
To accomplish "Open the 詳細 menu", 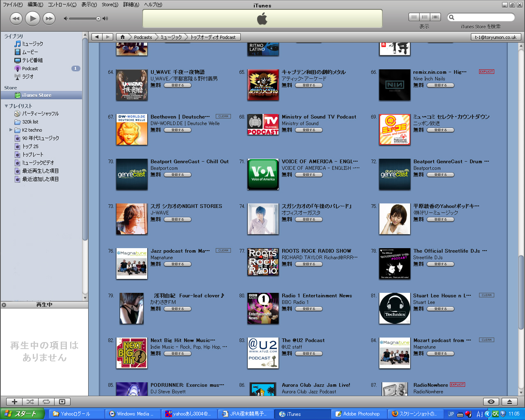I will 131,5.
